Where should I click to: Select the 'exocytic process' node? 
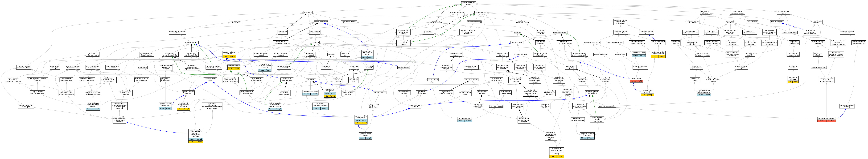click(379, 92)
